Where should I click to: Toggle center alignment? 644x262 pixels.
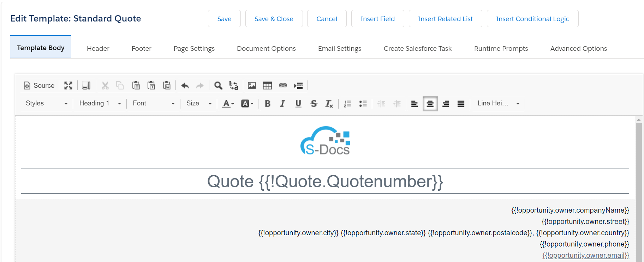(430, 104)
